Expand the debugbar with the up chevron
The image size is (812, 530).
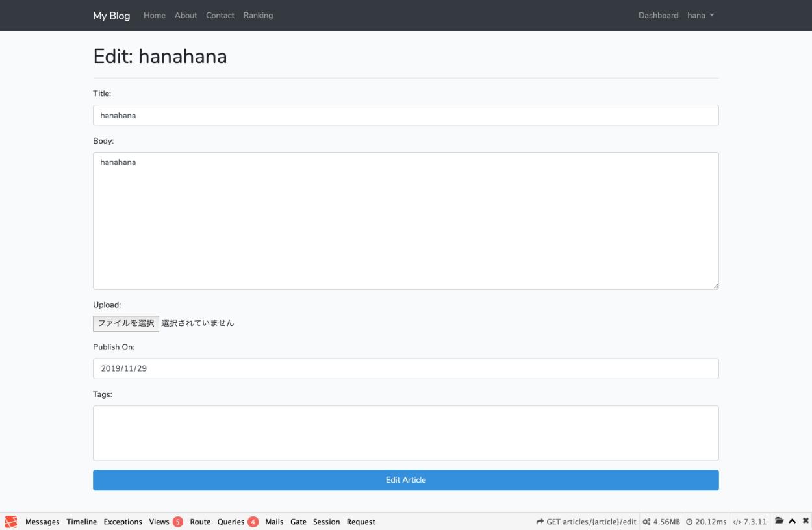(x=793, y=521)
